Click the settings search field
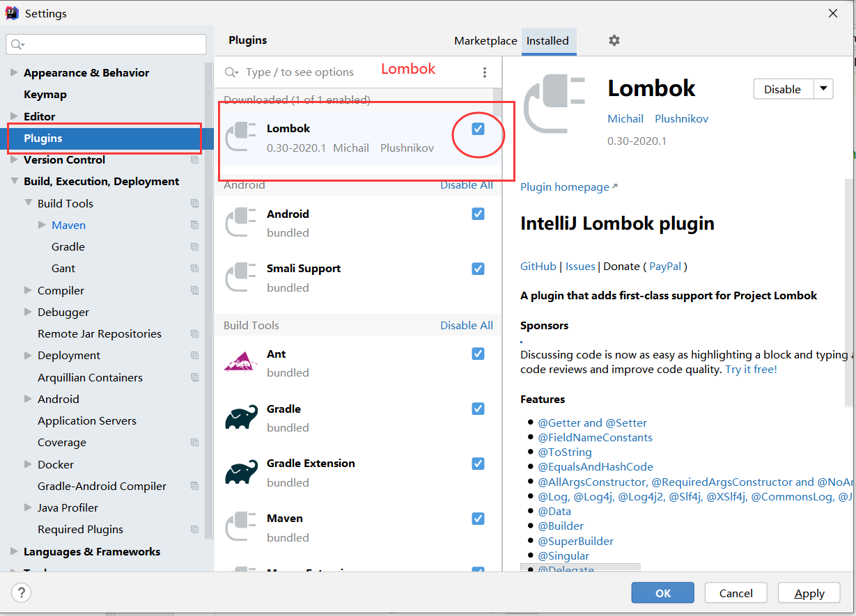 pos(107,44)
